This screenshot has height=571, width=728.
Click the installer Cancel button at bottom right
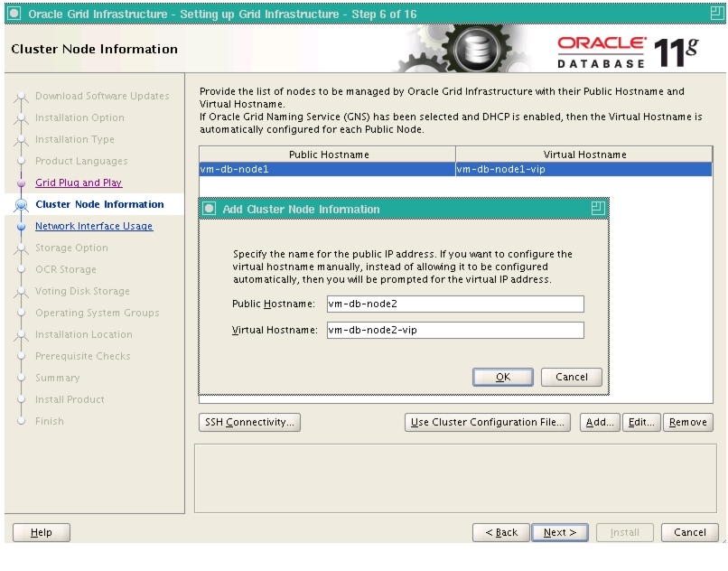point(689,532)
